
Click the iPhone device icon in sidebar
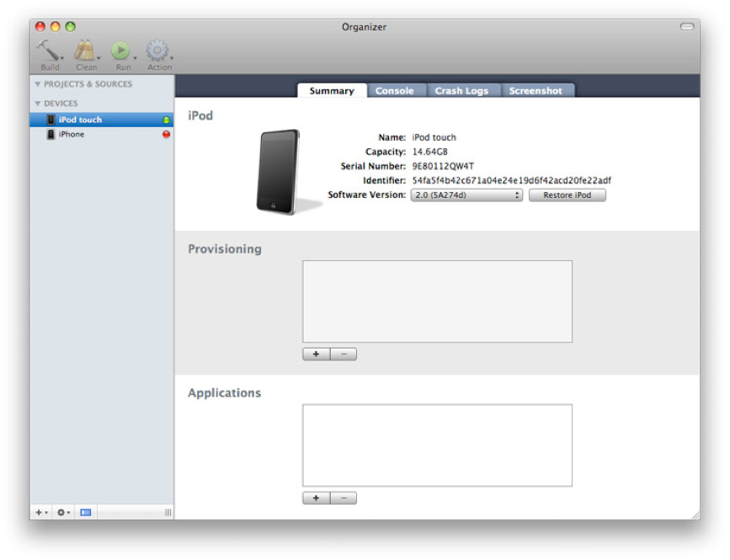(x=51, y=134)
